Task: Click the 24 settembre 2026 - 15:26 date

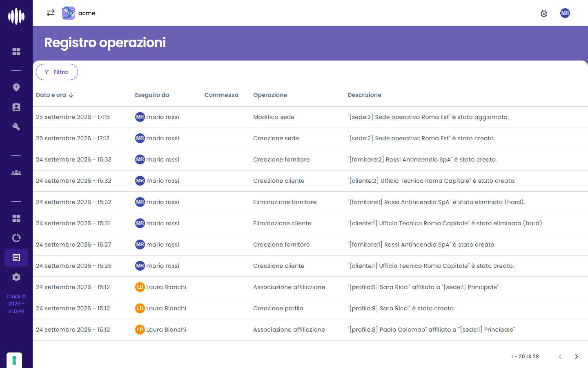Action: coord(73,266)
